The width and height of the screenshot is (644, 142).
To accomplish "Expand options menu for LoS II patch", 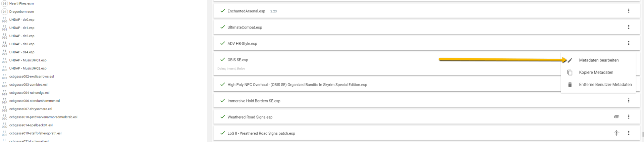I will pos(629,133).
